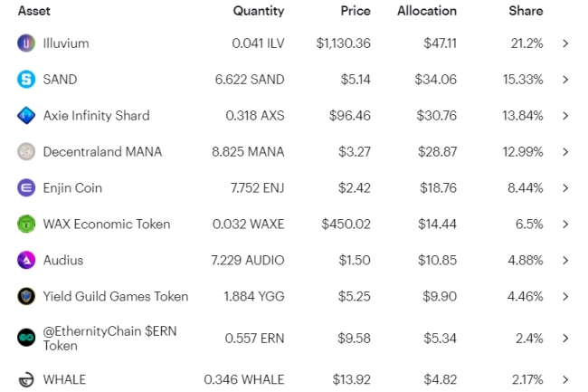Sort by the Price column header
588x392 pixels.
coord(354,11)
